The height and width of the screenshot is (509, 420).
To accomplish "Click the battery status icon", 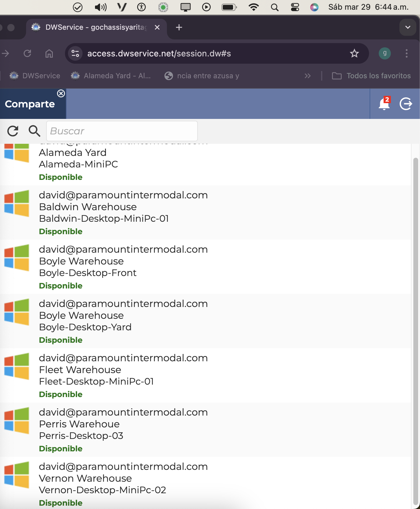I will 229,7.
